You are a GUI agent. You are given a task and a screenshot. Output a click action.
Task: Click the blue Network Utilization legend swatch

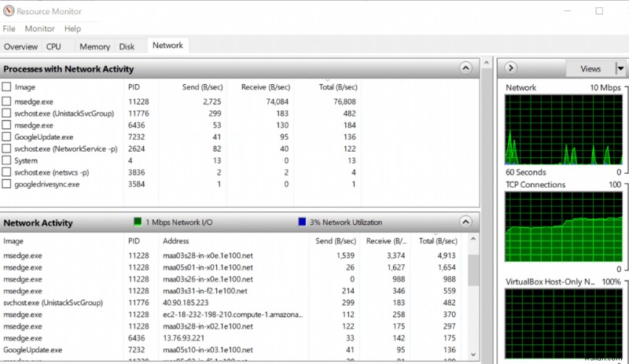click(302, 222)
